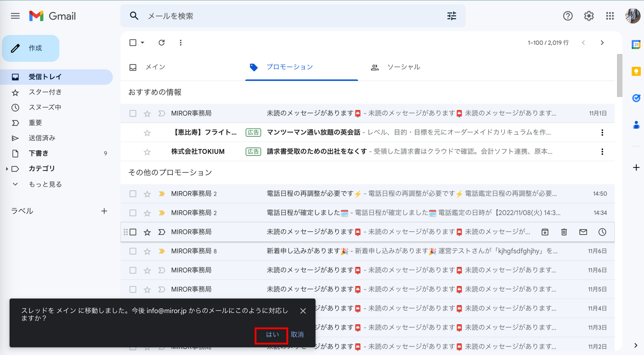Open search filter options icon
Viewport: 644px width, 355px height.
pyautogui.click(x=452, y=16)
